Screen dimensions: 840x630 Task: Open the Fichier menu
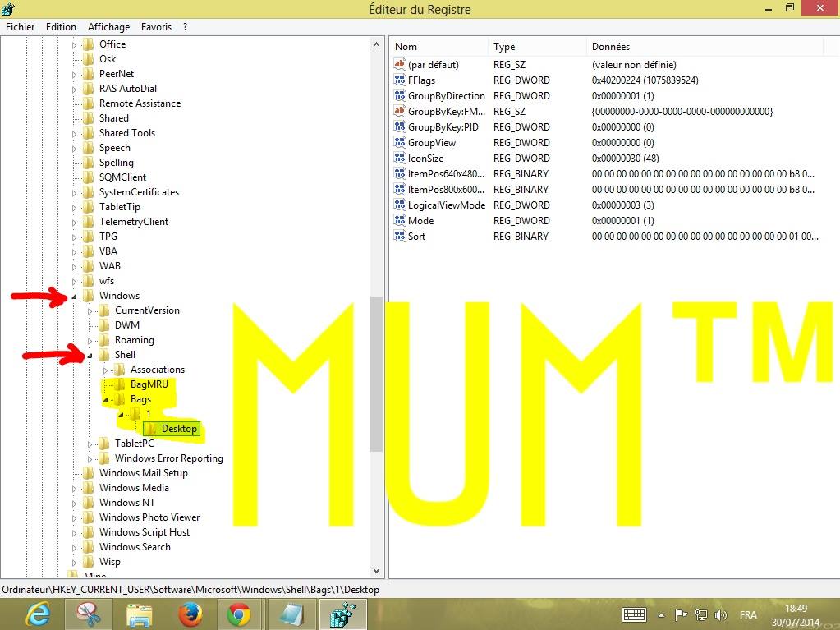20,27
